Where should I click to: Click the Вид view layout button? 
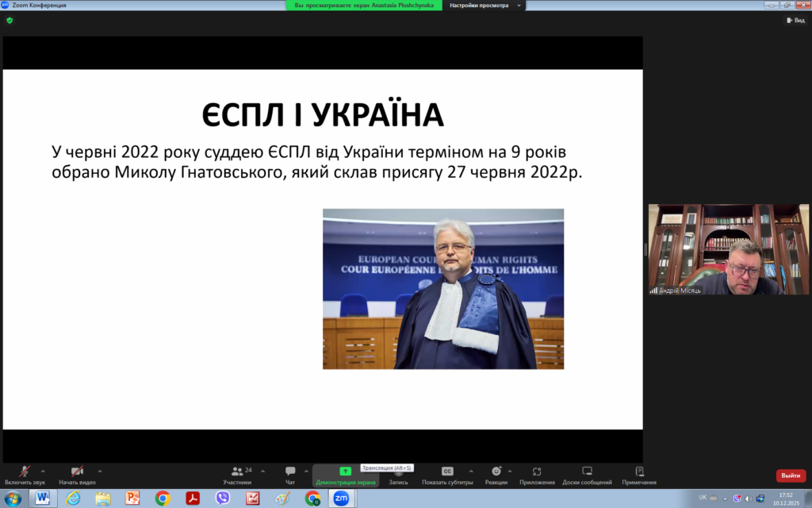click(x=795, y=20)
